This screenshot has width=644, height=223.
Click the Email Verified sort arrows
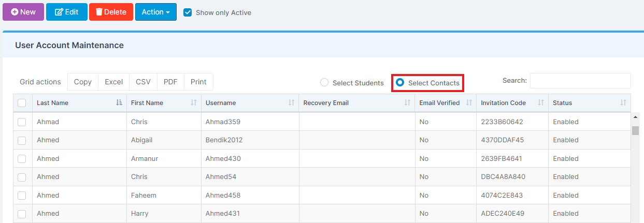pos(469,103)
